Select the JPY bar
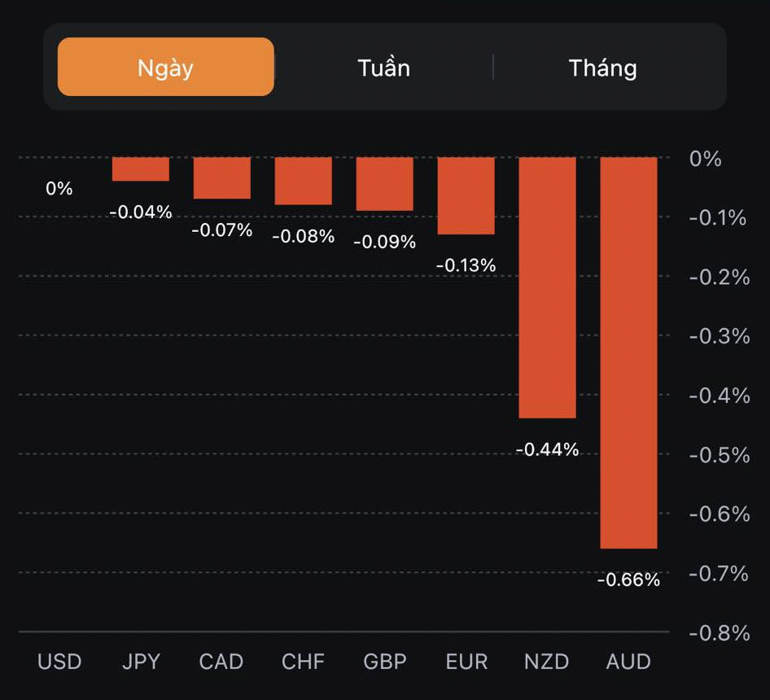Image resolution: width=770 pixels, height=700 pixels. (140, 168)
